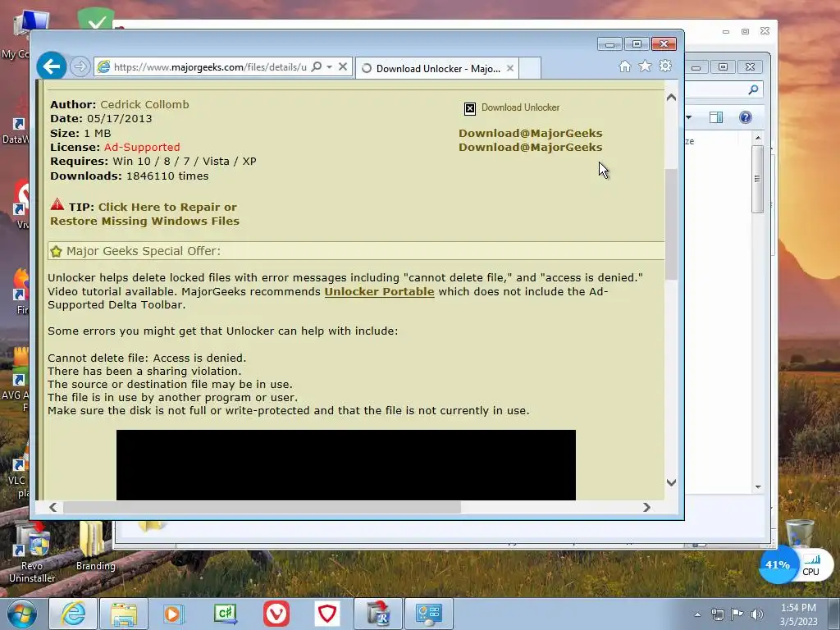
Task: Open the C# editor taskbar icon
Action: click(225, 614)
